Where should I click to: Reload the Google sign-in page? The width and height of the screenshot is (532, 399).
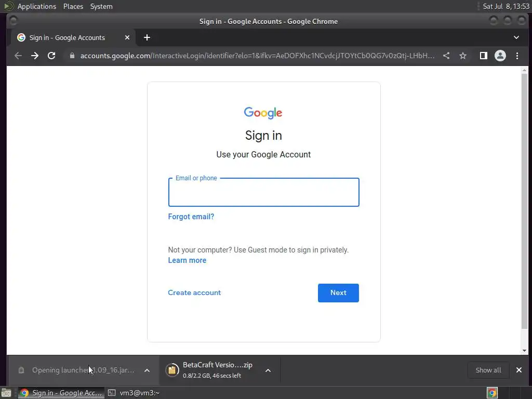point(51,56)
